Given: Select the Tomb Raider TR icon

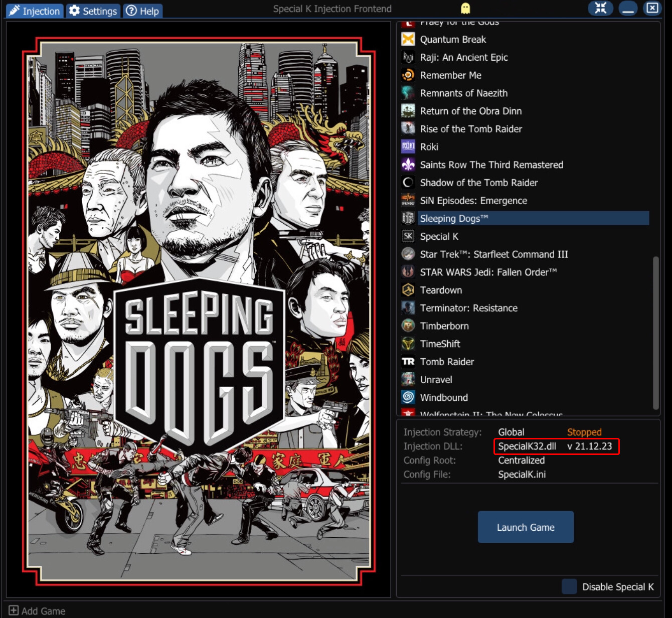Looking at the screenshot, I should coord(408,362).
